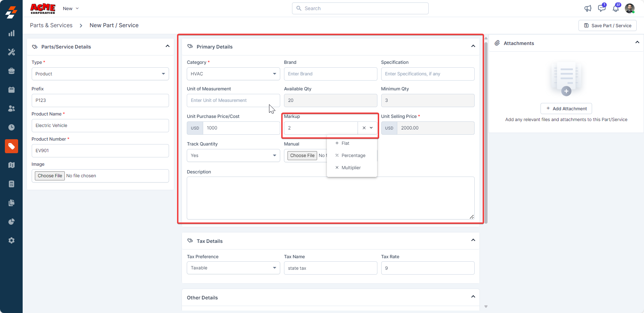The width and height of the screenshot is (644, 313).
Task: Open the settings gear in sidebar
Action: click(x=11, y=240)
